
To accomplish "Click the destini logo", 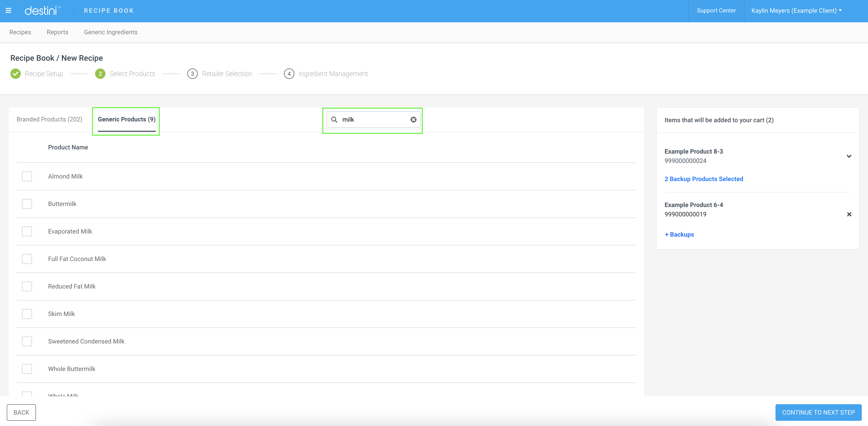I will coord(42,10).
